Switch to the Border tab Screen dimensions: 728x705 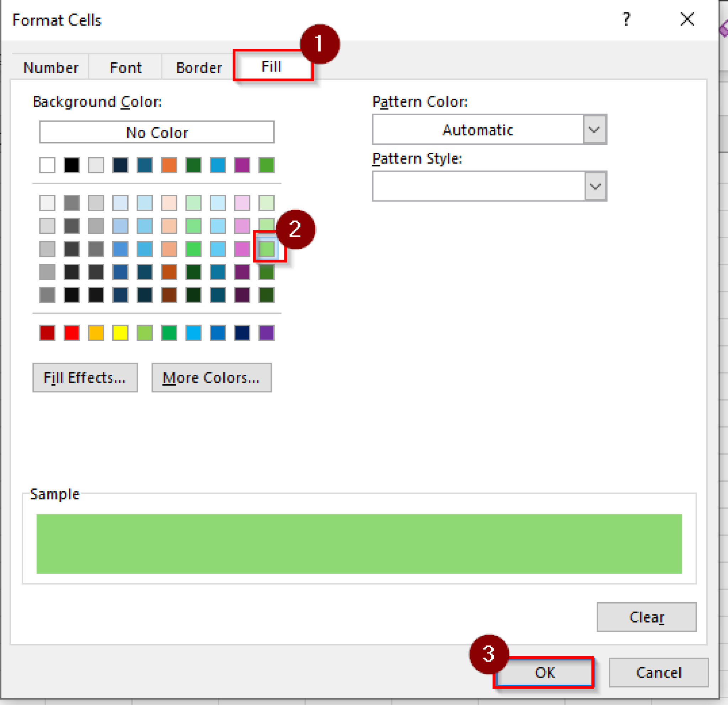198,67
